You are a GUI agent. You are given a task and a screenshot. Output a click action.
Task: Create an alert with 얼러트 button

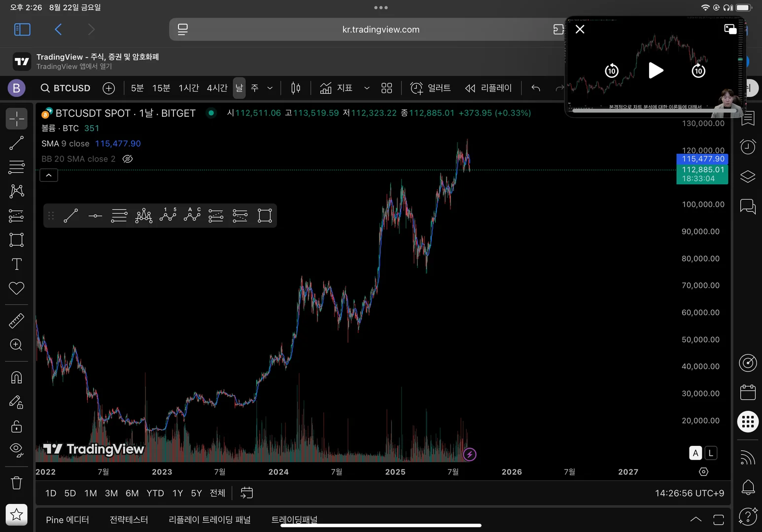(x=430, y=88)
